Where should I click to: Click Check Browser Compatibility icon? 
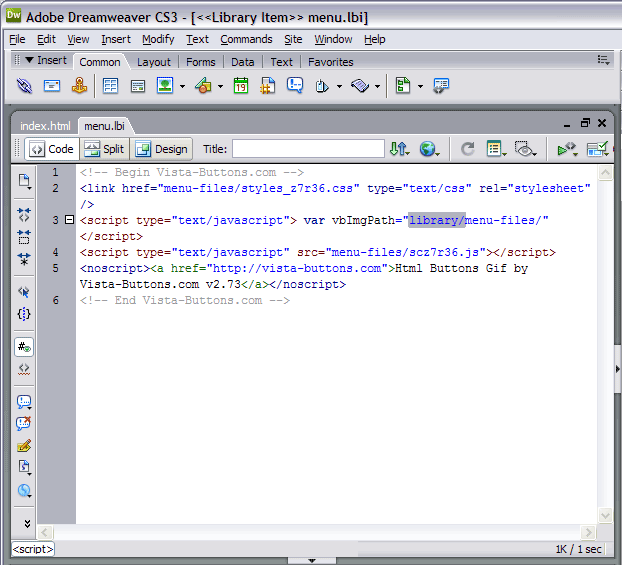point(597,149)
